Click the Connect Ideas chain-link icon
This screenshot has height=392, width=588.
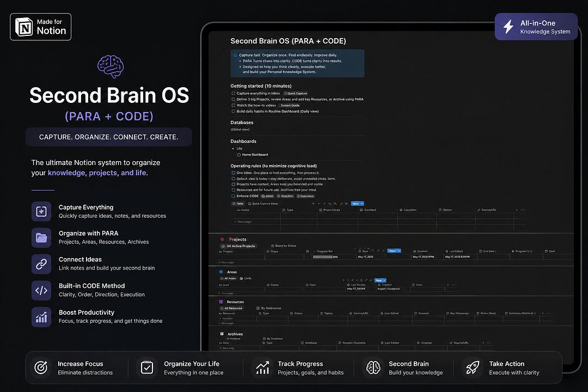point(41,264)
